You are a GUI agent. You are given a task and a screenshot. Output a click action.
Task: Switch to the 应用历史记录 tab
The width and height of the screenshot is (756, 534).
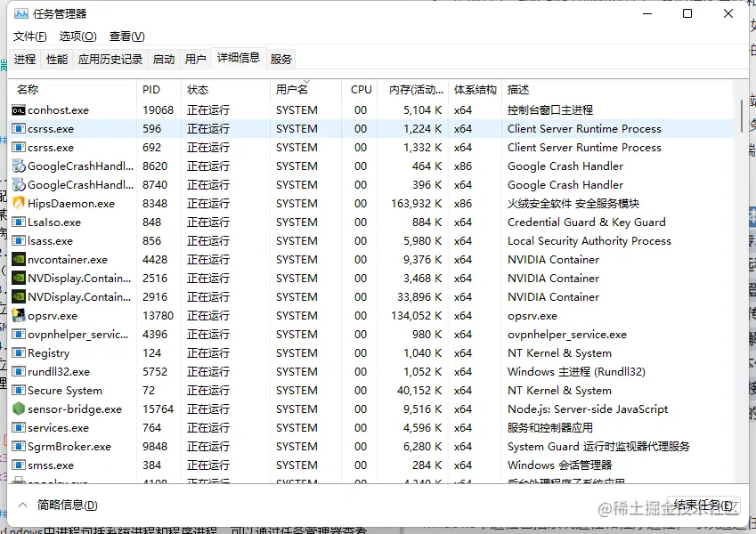(x=110, y=60)
